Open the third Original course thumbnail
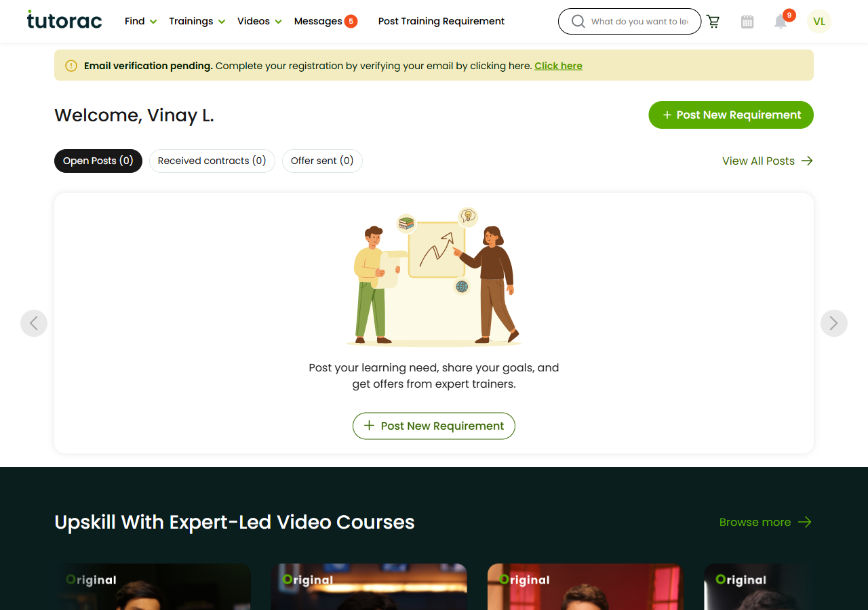 click(x=586, y=587)
